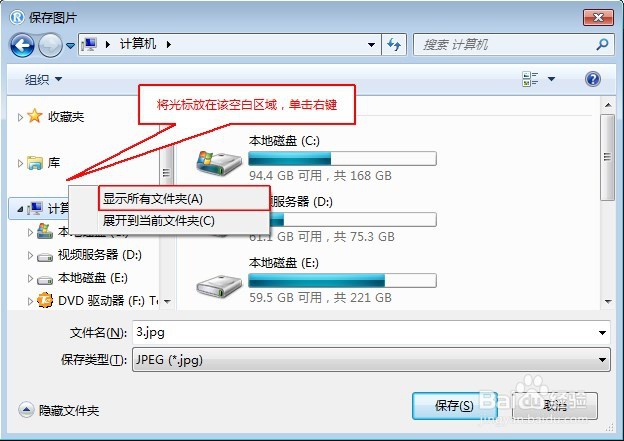Screen dimensions: 624x441
Task: Toggle the hide folders arrow button
Action: (x=26, y=410)
